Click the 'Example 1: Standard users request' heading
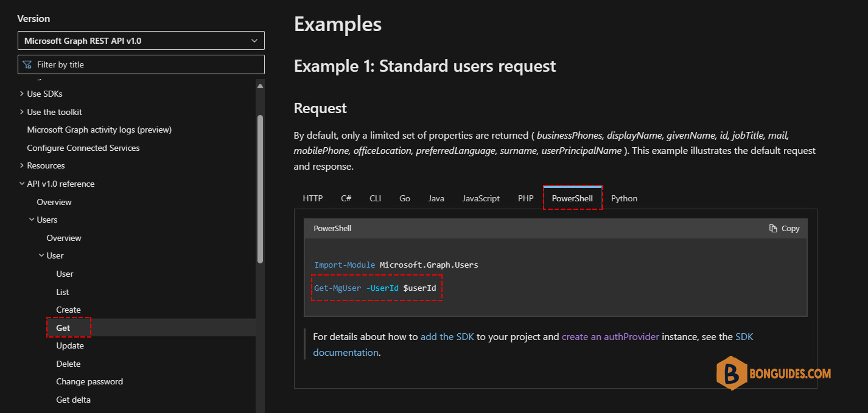Image resolution: width=868 pixels, height=413 pixels. (x=425, y=66)
